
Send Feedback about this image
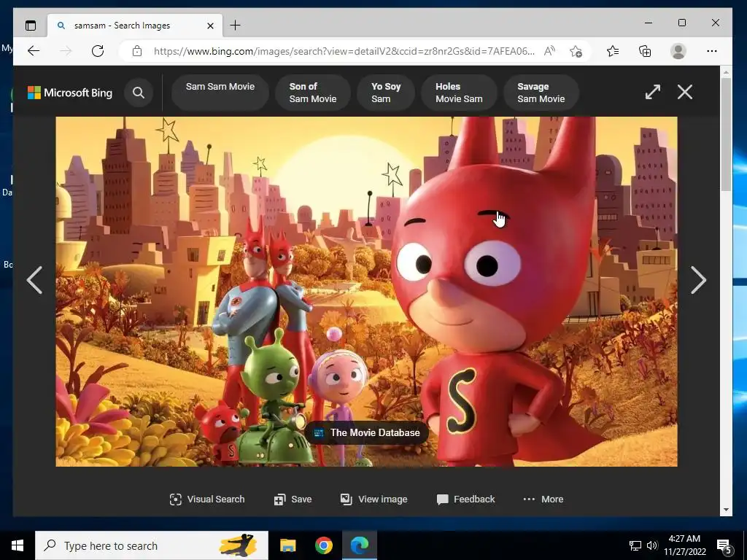point(466,499)
